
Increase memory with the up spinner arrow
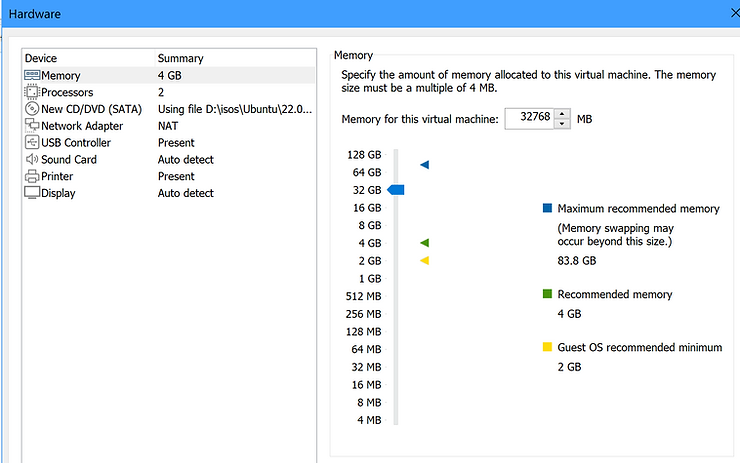tap(562, 114)
